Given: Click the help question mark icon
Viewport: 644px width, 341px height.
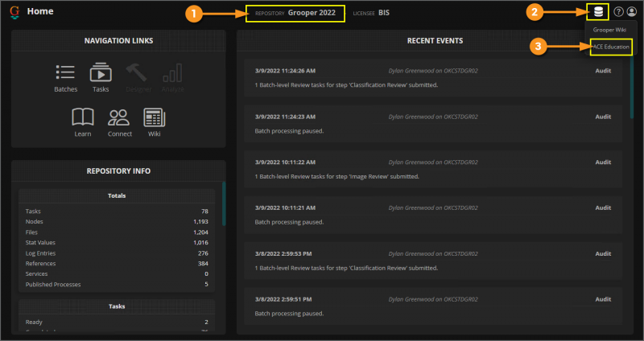Looking at the screenshot, I should point(618,12).
